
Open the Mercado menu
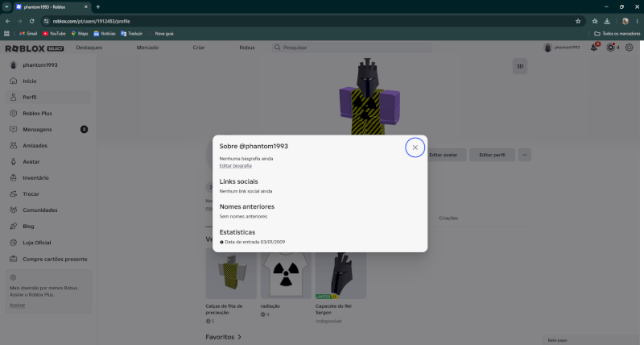(147, 48)
